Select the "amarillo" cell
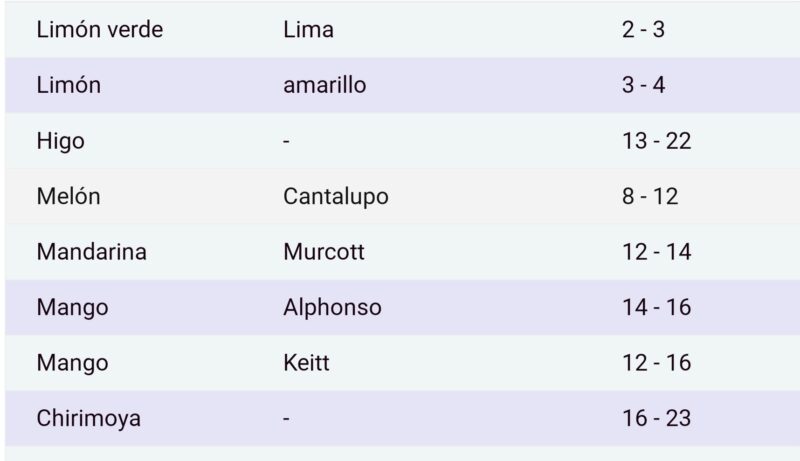Image resolution: width=800 pixels, height=461 pixels. pyautogui.click(x=324, y=86)
